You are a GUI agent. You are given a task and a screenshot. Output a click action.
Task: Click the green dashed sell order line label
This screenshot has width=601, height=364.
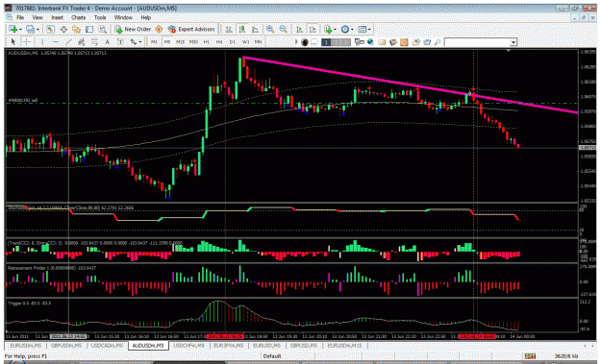coord(23,100)
